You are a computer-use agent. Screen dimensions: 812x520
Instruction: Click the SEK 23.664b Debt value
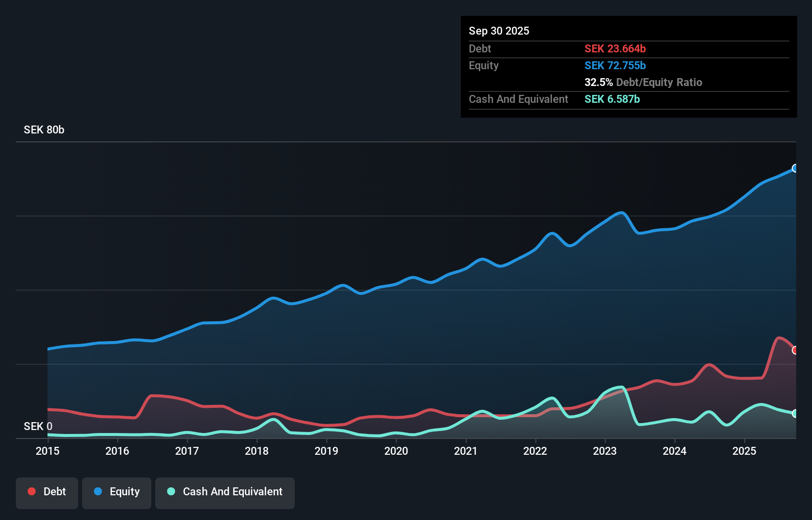(x=615, y=48)
